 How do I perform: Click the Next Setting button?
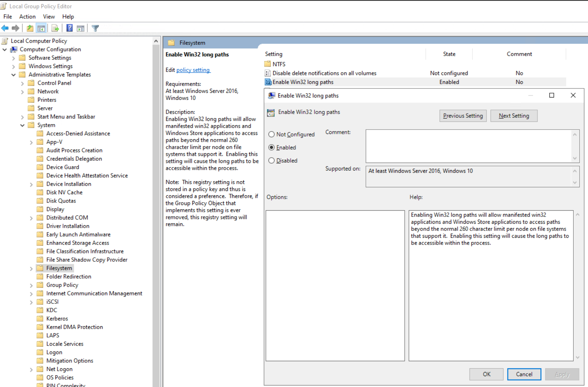514,116
